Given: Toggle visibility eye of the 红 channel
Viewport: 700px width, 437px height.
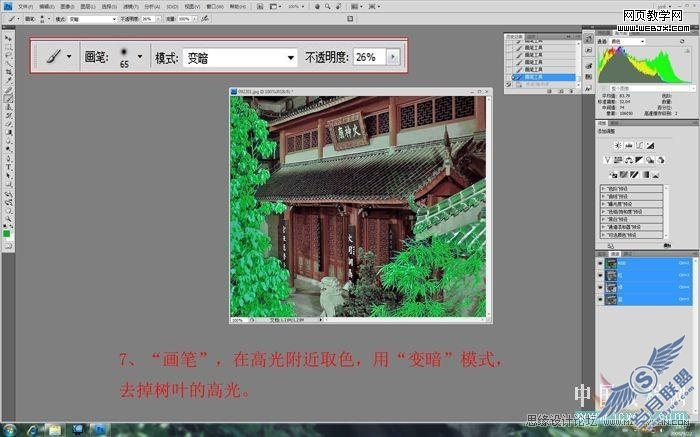Looking at the screenshot, I should pyautogui.click(x=600, y=275).
